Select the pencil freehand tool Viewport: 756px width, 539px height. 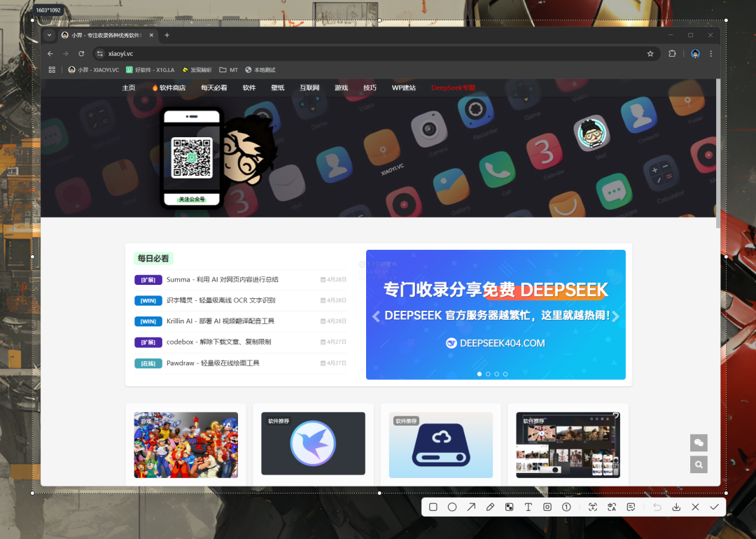point(490,507)
